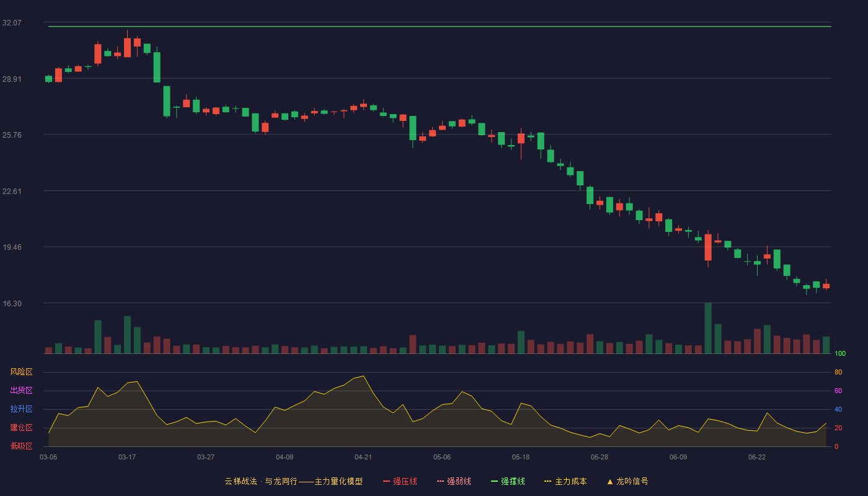
Task: Click the 拉升区 zone label
Action: [x=21, y=409]
